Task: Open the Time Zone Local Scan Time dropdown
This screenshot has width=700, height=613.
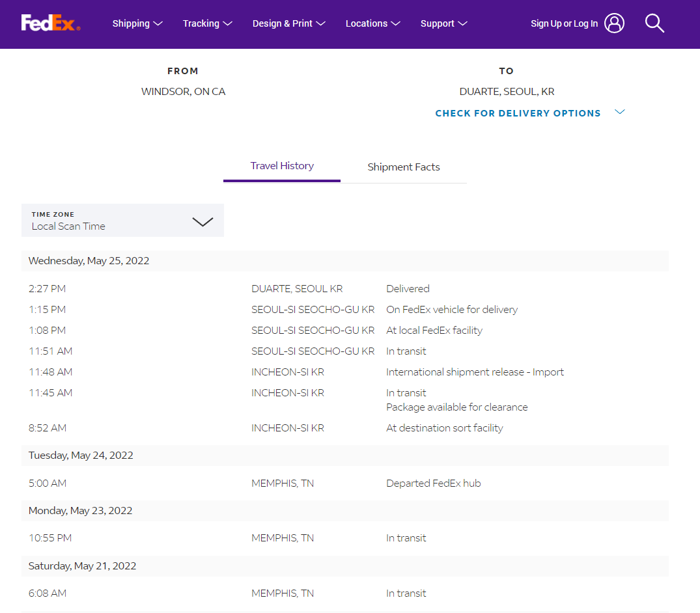Action: [x=123, y=221]
